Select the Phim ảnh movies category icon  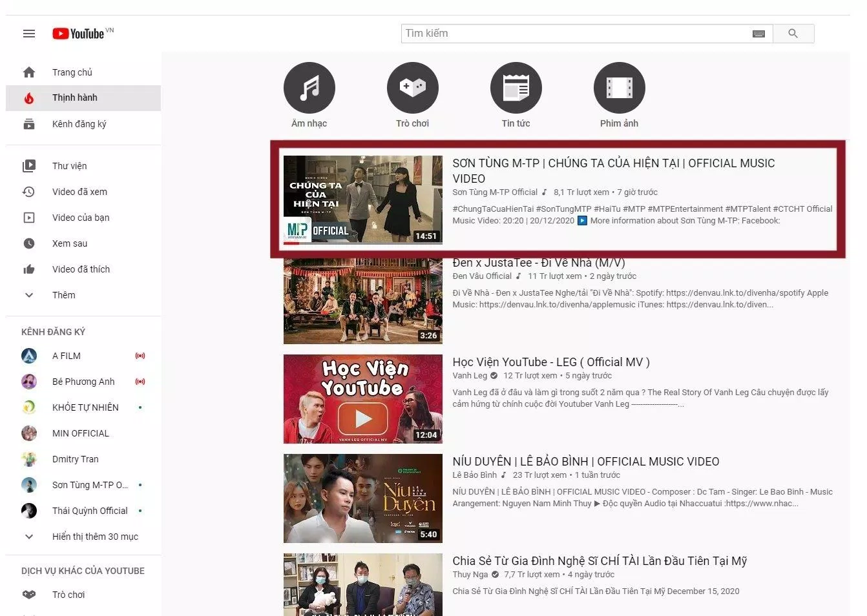click(619, 87)
